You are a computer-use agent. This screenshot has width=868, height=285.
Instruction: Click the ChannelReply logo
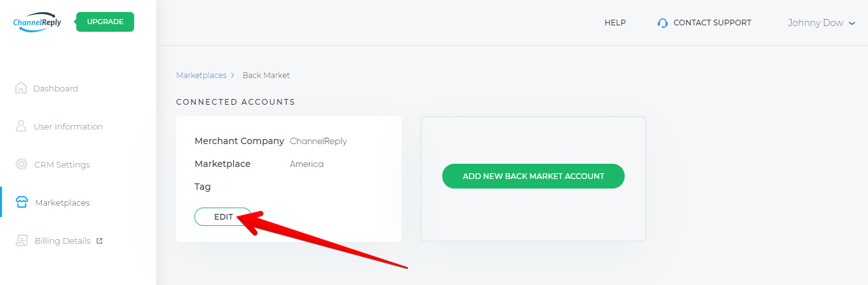37,22
